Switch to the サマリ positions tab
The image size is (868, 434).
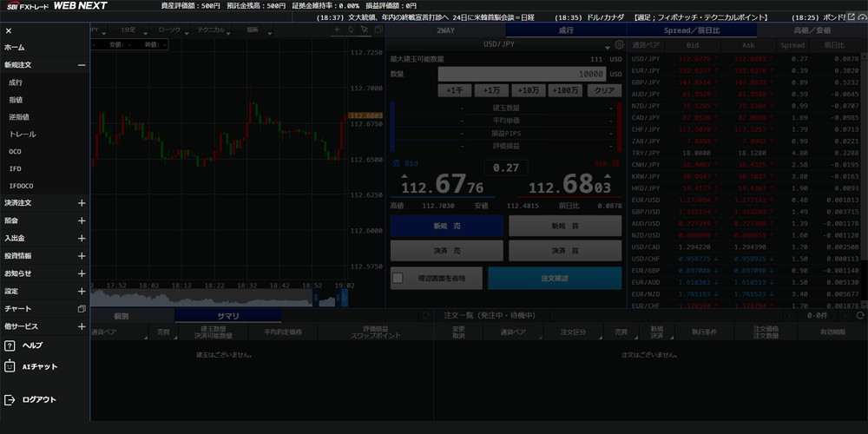[x=228, y=316]
